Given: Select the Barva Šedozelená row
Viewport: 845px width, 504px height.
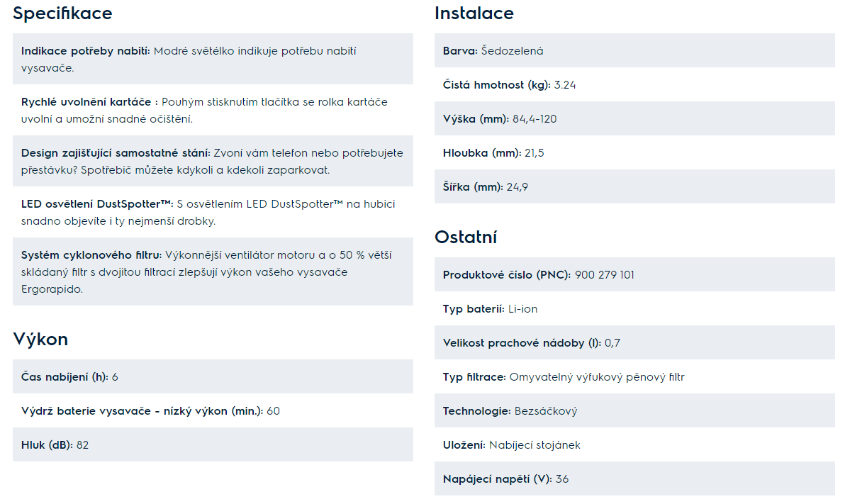Looking at the screenshot, I should (x=635, y=50).
